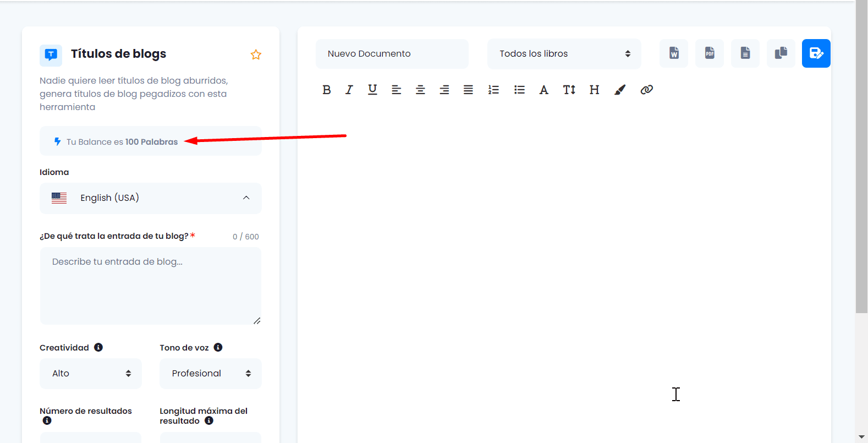Screen dimensions: 868x443
Task: Insert a hyperlink in editor
Action: [647, 90]
